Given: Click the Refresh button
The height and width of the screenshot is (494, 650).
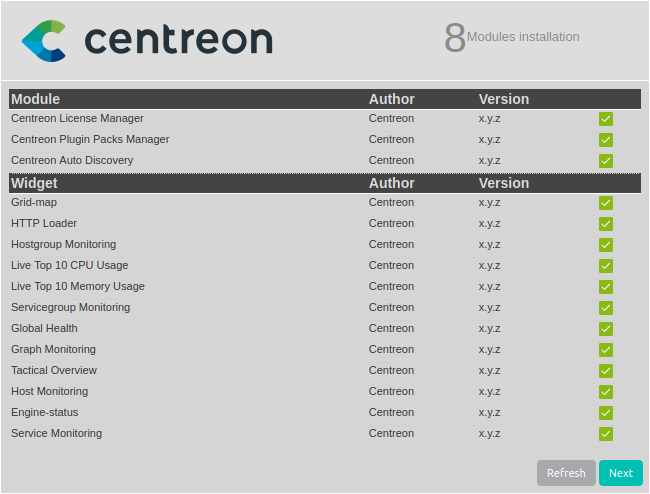Looking at the screenshot, I should pos(566,473).
